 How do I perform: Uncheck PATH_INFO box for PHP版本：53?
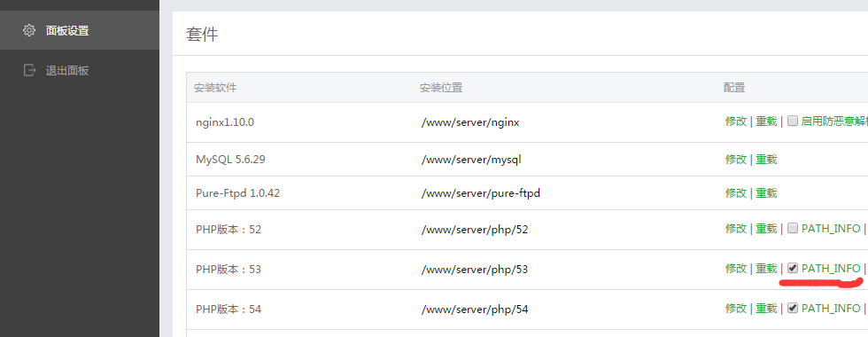792,268
